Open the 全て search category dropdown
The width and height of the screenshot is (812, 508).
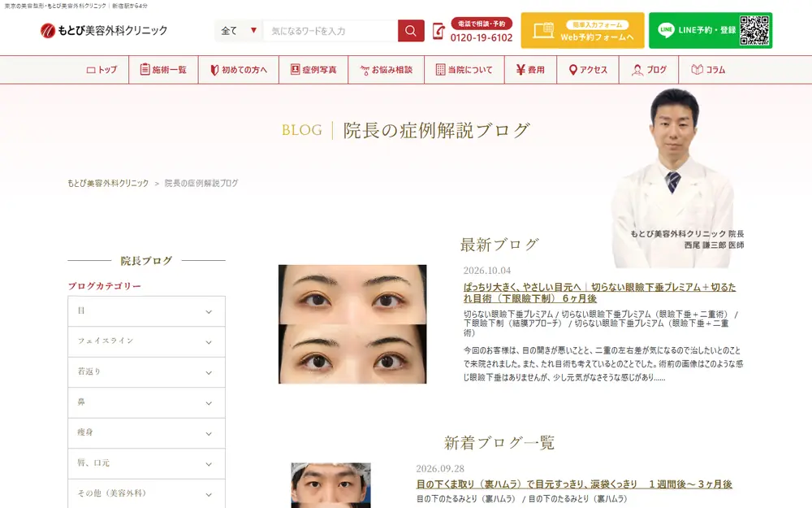pos(239,31)
